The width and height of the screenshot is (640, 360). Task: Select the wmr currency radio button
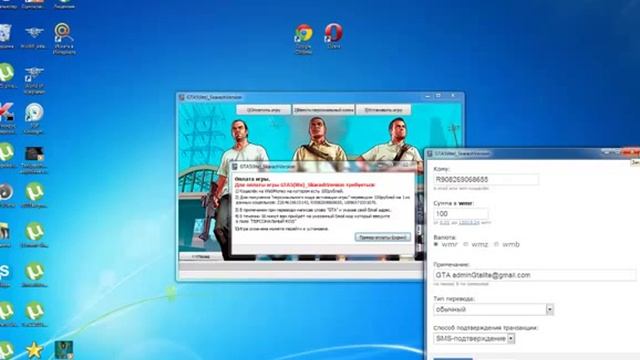coord(436,244)
